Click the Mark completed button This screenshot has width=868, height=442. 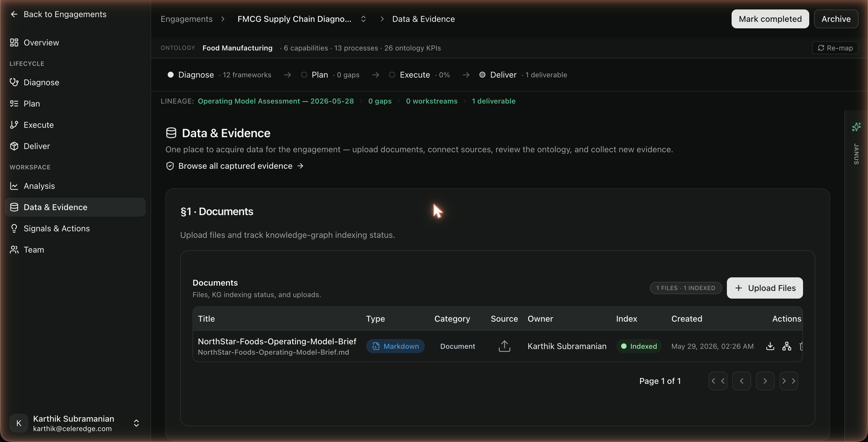pos(770,19)
